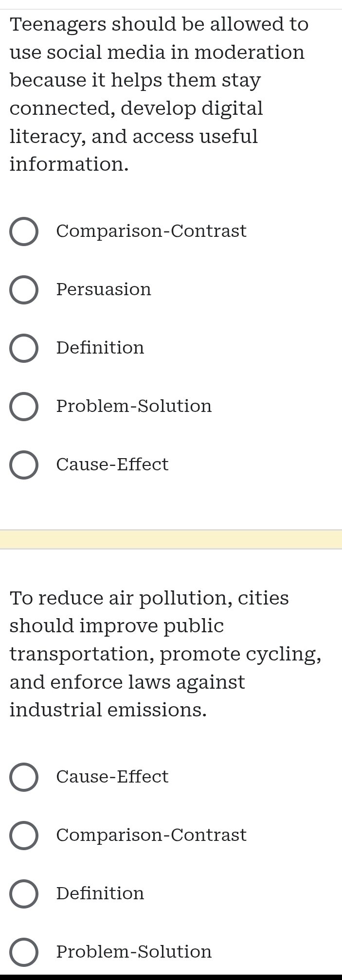Select Persuasion for the social media question
This screenshot has height=980, width=342.
pyautogui.click(x=24, y=290)
